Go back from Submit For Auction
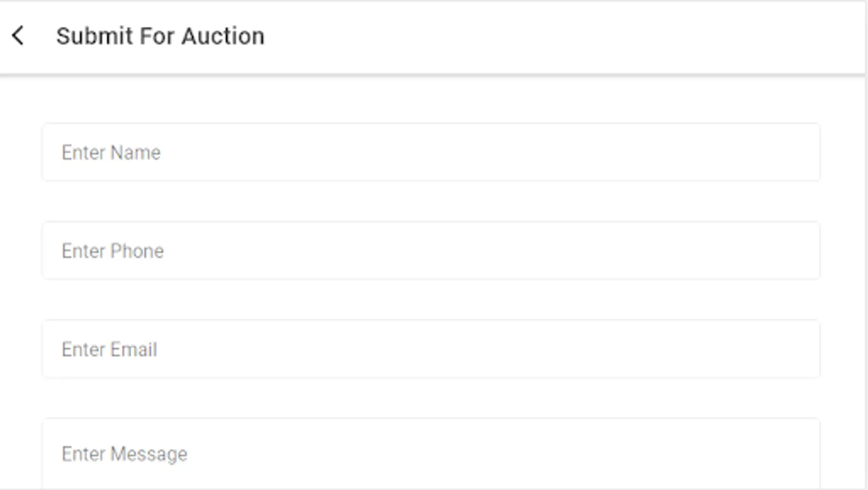This screenshot has width=868, height=490. (18, 36)
